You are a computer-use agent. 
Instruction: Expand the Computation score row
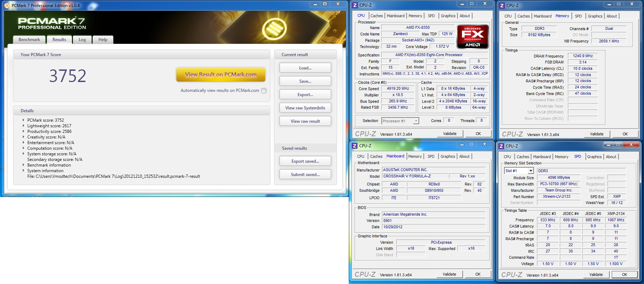pos(24,148)
